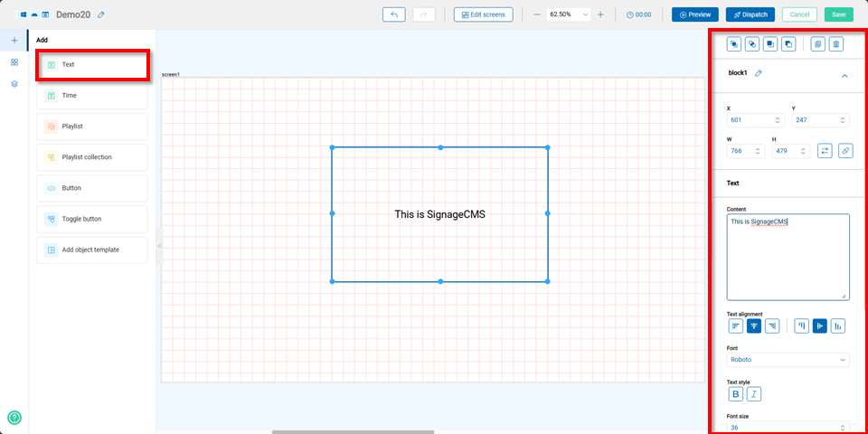
Task: Click the delete trash icon
Action: click(x=836, y=43)
